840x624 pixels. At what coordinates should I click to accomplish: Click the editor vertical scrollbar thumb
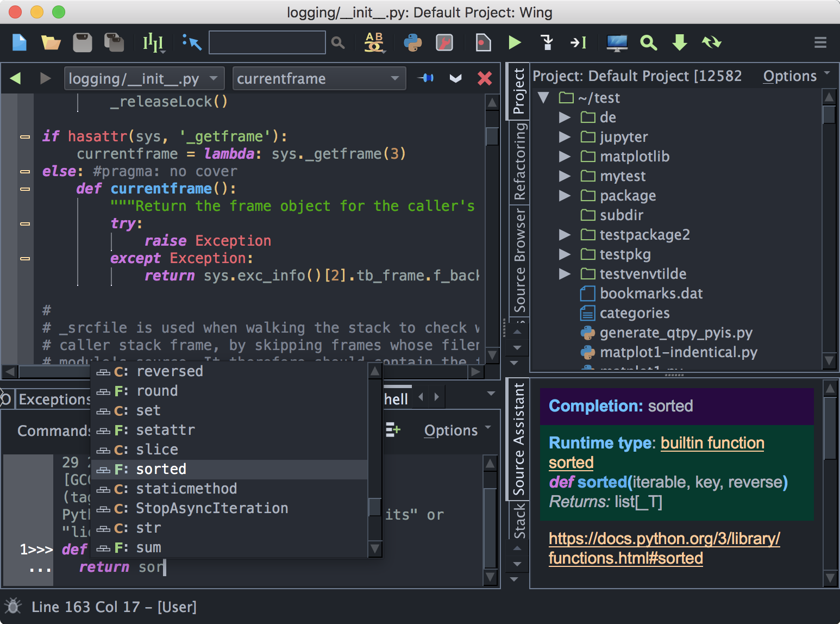[x=492, y=136]
